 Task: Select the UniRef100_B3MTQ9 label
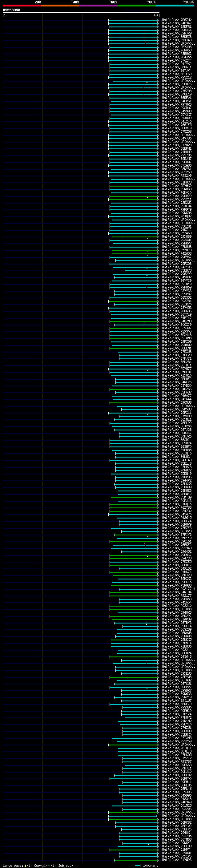click(177, 497)
